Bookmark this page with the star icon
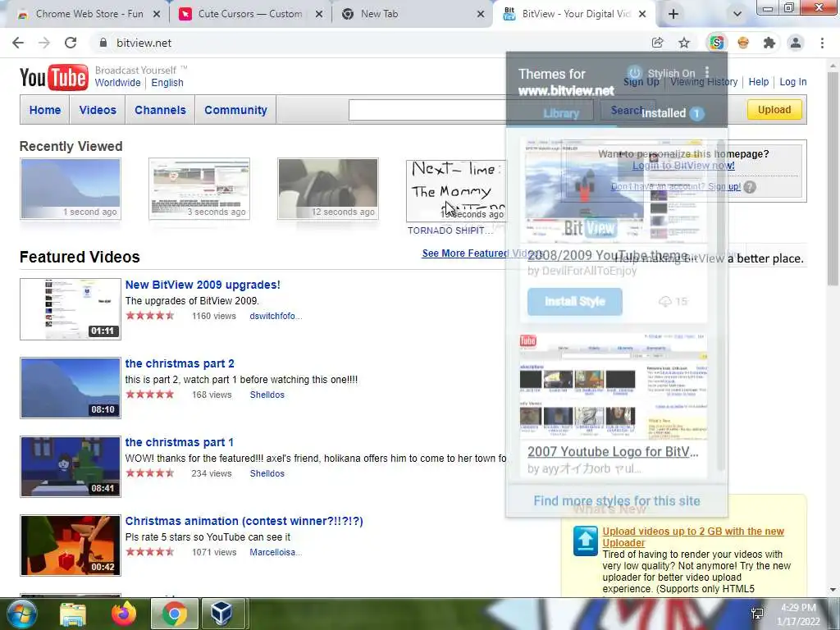Image resolution: width=840 pixels, height=630 pixels. pos(684,43)
